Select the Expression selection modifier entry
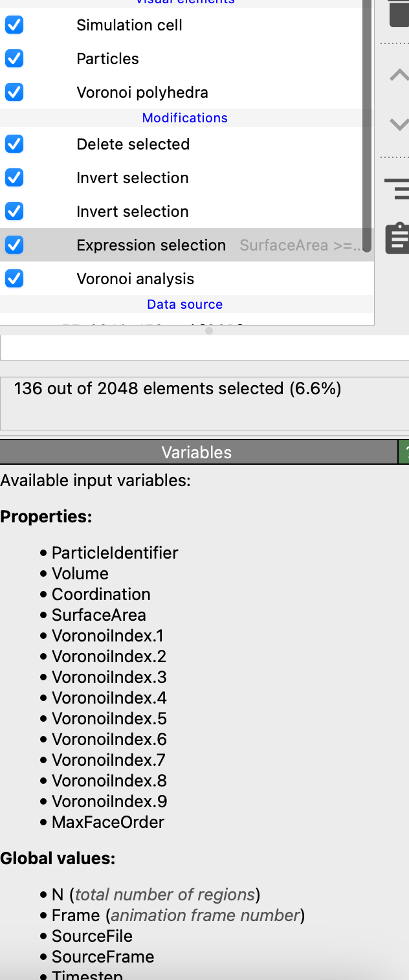This screenshot has width=409, height=980. click(x=151, y=245)
